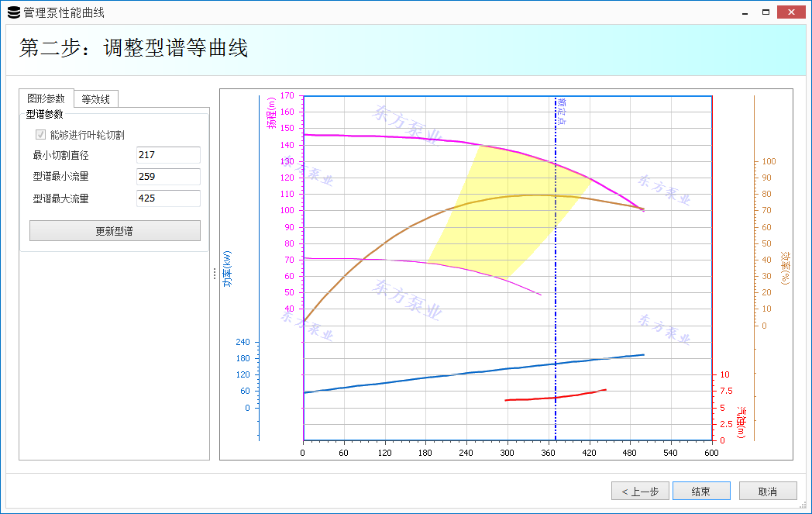Click the database app icon in title bar

[x=14, y=12]
